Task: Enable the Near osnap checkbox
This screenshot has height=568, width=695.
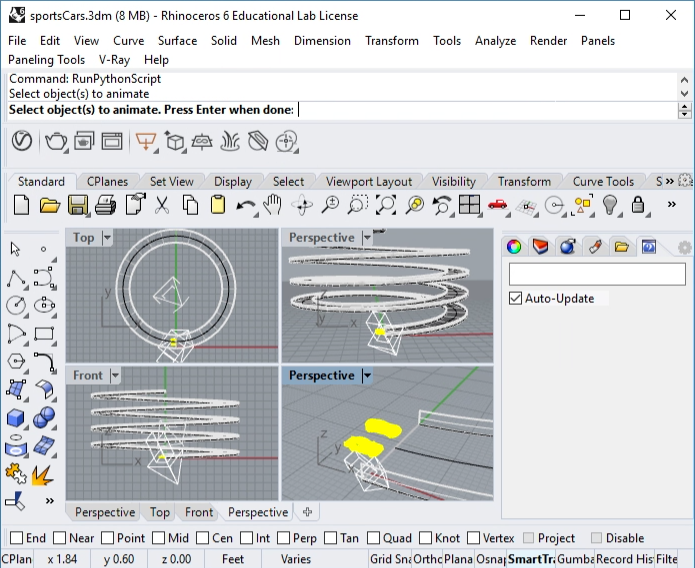Action: pos(59,538)
